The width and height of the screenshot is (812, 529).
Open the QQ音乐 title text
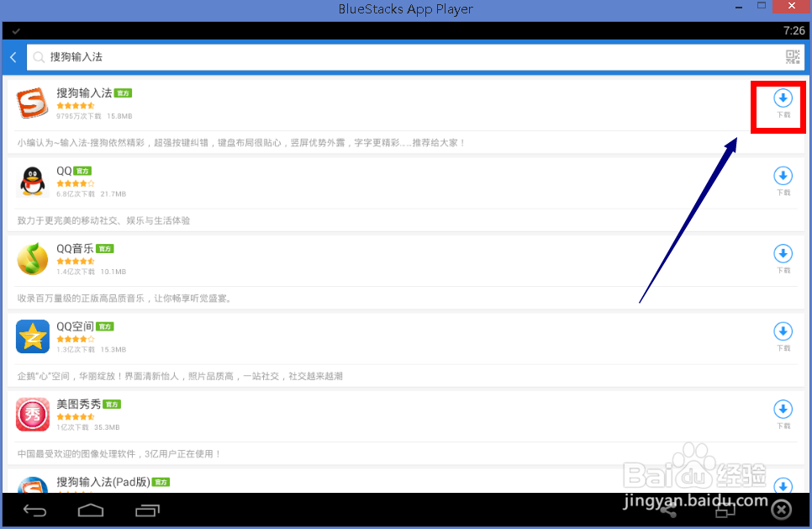[75, 248]
